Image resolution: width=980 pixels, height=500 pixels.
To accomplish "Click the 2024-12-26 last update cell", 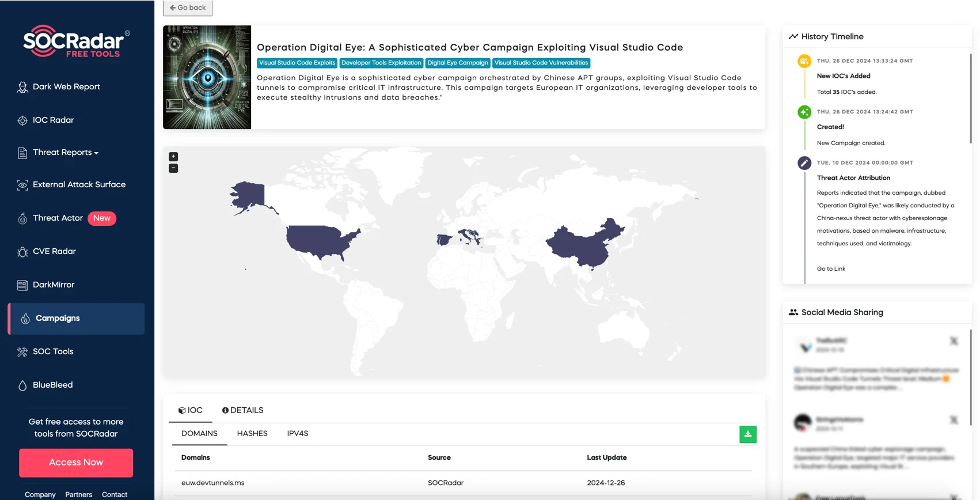I will coord(606,483).
